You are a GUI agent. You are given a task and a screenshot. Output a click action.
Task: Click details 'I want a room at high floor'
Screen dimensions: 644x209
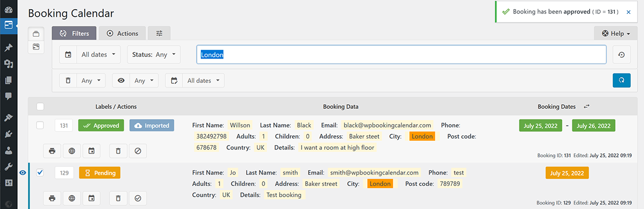[338, 147]
